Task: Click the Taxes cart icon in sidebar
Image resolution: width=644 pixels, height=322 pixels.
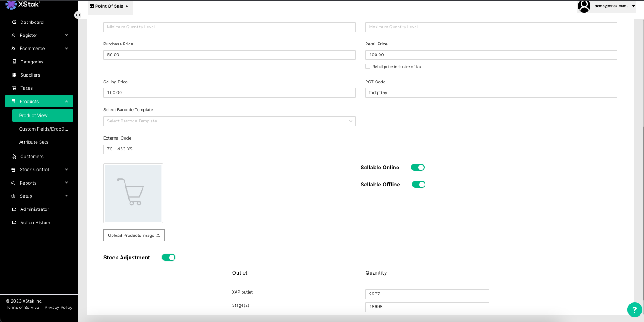Action: click(x=14, y=88)
